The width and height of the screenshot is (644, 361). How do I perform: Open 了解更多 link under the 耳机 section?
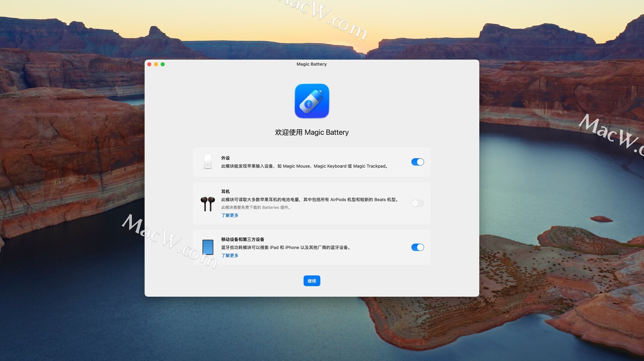pyautogui.click(x=230, y=215)
